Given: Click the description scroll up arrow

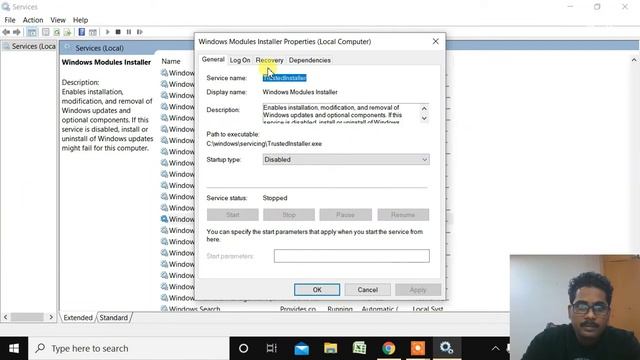Looking at the screenshot, I should (x=424, y=109).
